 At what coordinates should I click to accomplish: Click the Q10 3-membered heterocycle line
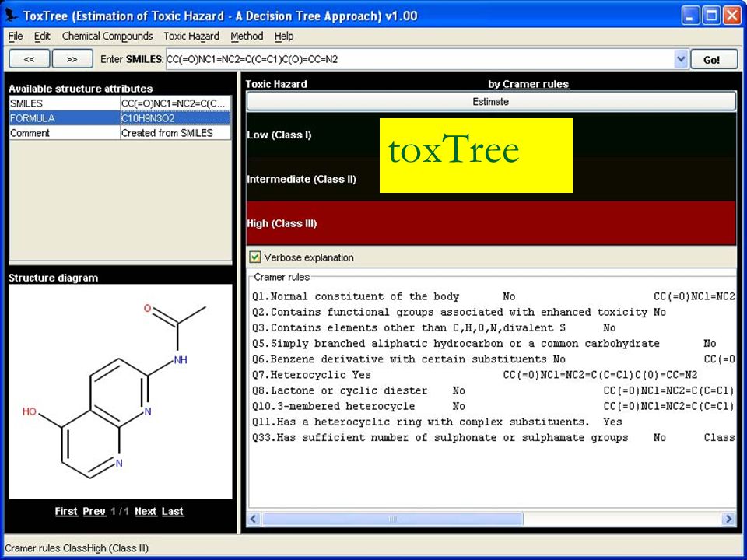(x=493, y=407)
